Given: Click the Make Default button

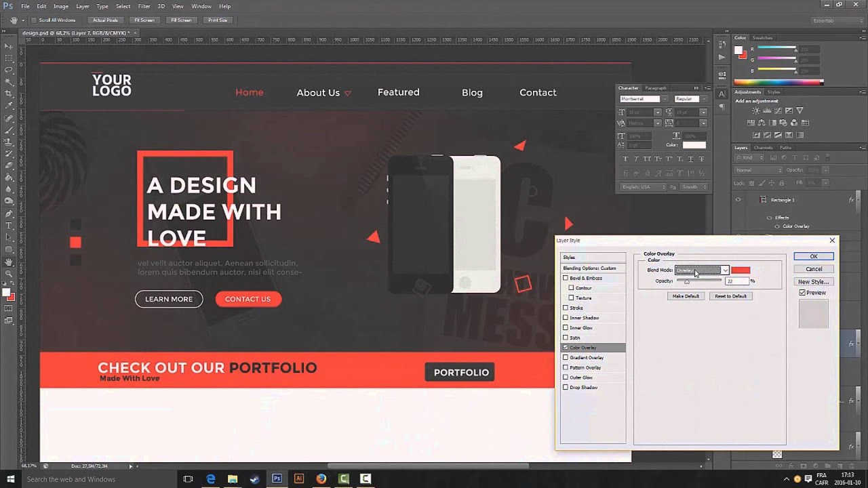Looking at the screenshot, I should click(x=685, y=296).
